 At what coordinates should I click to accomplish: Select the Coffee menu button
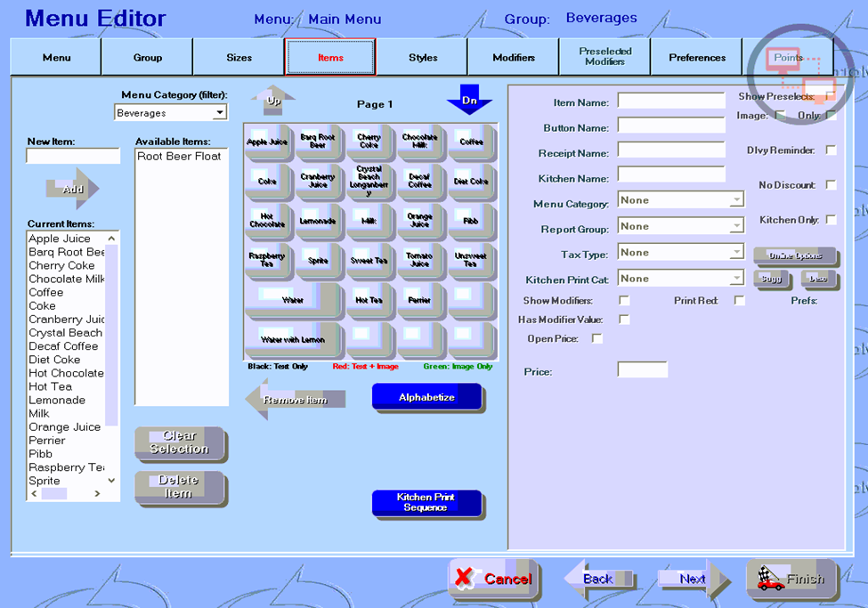pyautogui.click(x=471, y=142)
